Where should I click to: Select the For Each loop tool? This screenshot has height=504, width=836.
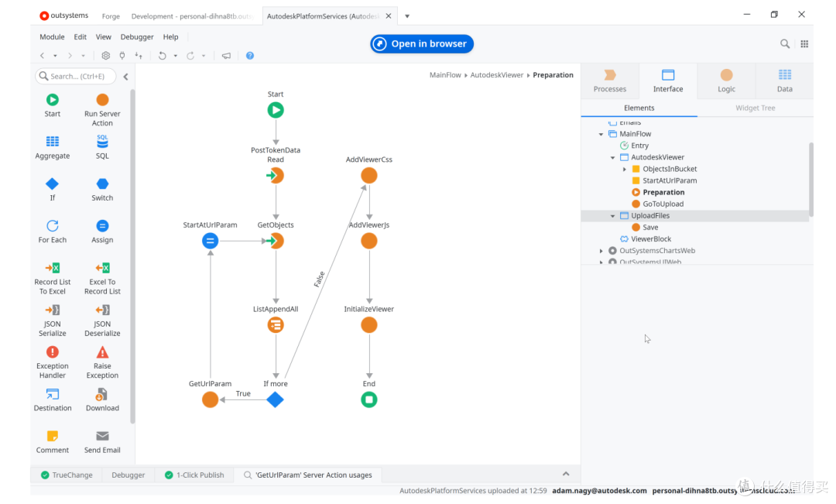tap(53, 231)
